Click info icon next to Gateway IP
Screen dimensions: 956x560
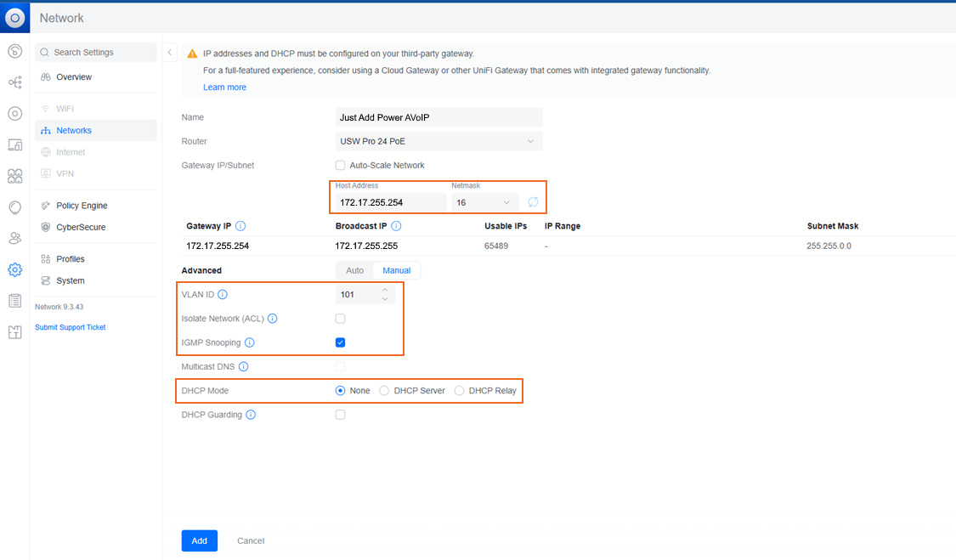pyautogui.click(x=240, y=226)
